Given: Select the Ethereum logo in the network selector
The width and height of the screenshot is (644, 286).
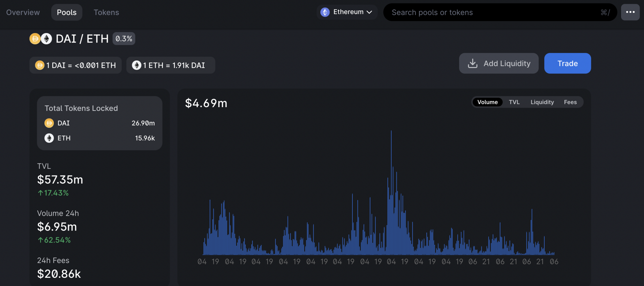Looking at the screenshot, I should [325, 12].
